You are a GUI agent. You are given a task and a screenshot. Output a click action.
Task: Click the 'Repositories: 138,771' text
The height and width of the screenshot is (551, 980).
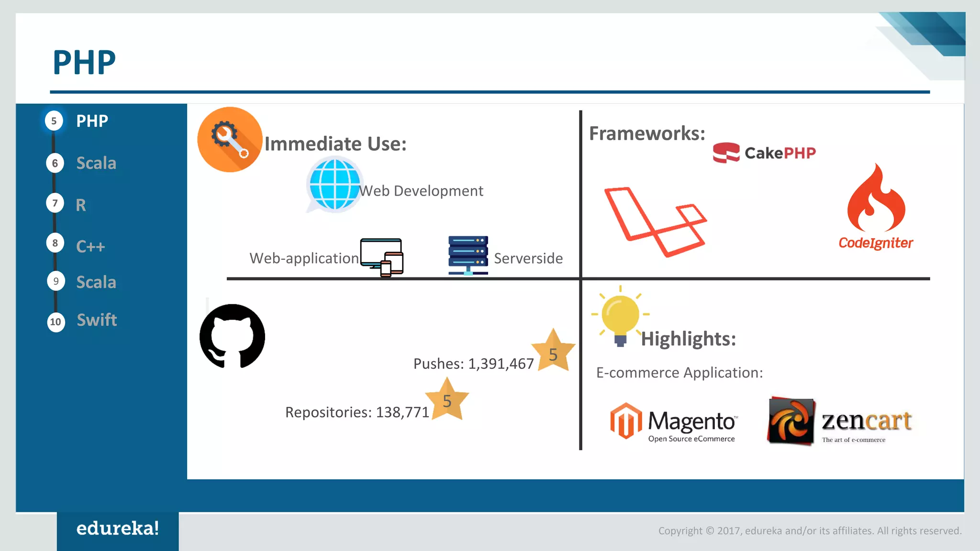[x=357, y=412]
